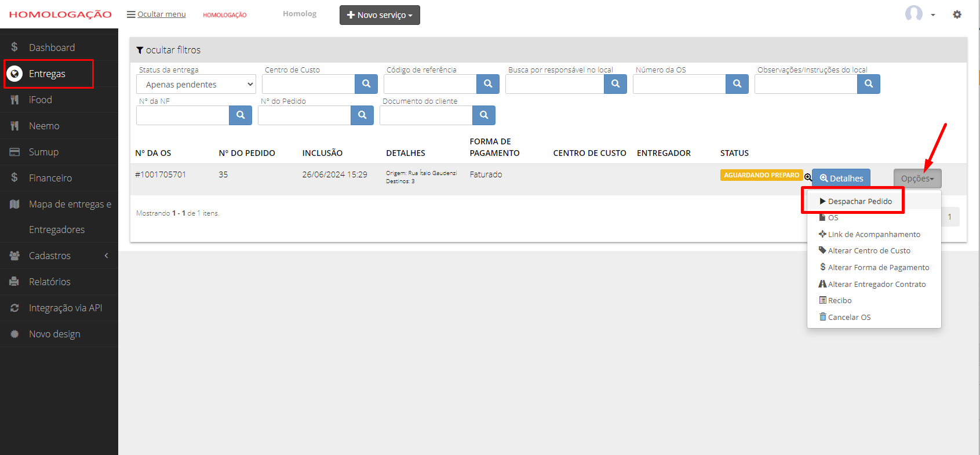The width and height of the screenshot is (980, 455).
Task: Click the Dashboard dollar icon in sidebar
Action: point(14,47)
